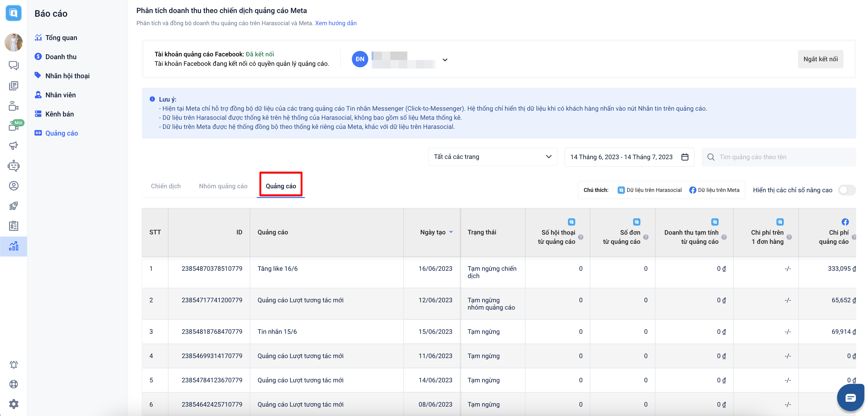Image resolution: width=868 pixels, height=416 pixels.
Task: Enable Hiển thị các chỉ số nâng cao
Action: (x=846, y=190)
